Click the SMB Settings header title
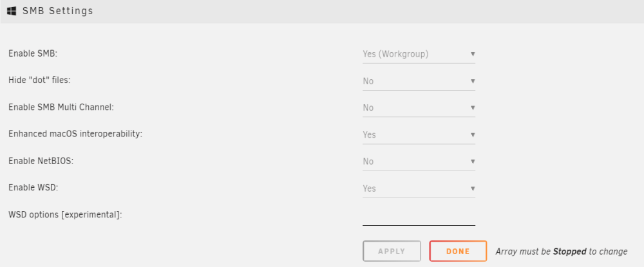This screenshot has width=644, height=267. (58, 11)
